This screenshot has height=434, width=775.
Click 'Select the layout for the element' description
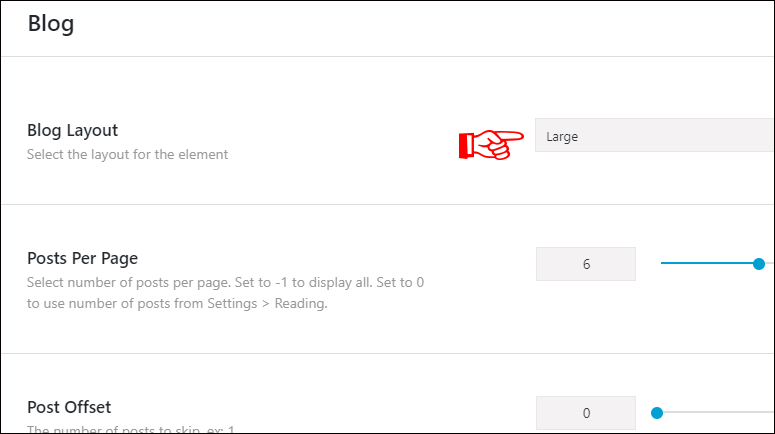[128, 154]
